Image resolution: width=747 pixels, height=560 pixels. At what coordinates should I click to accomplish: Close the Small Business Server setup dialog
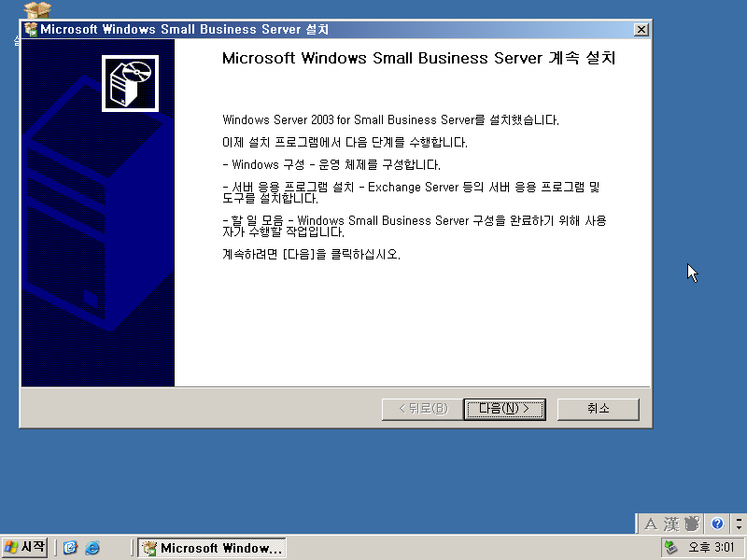point(641,30)
